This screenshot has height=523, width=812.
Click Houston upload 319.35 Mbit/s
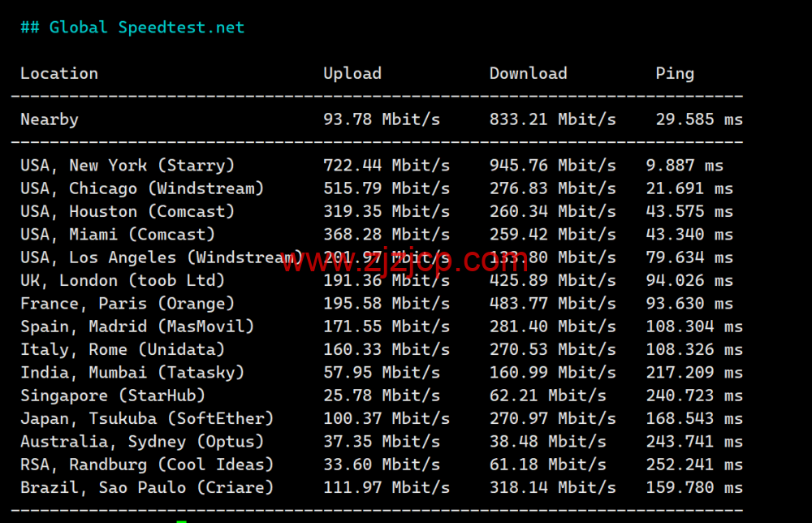coord(387,212)
